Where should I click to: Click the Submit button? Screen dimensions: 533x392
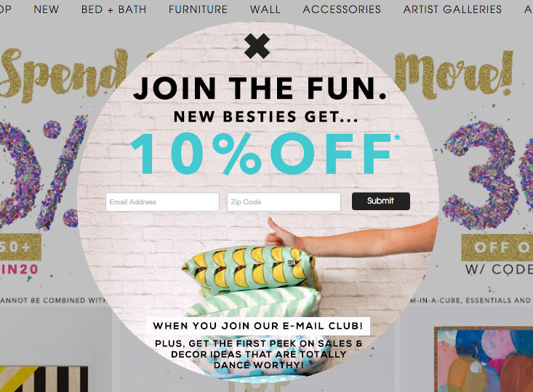coord(381,201)
